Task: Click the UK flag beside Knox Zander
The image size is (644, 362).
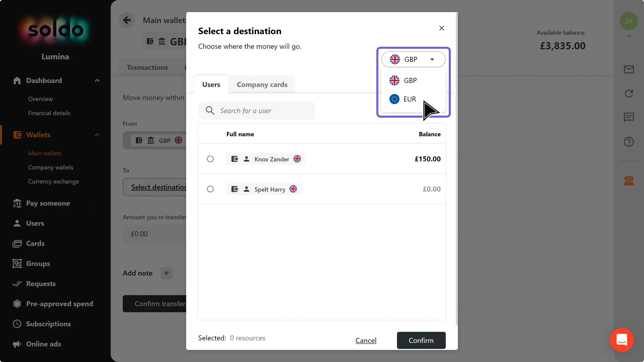Action: click(297, 159)
